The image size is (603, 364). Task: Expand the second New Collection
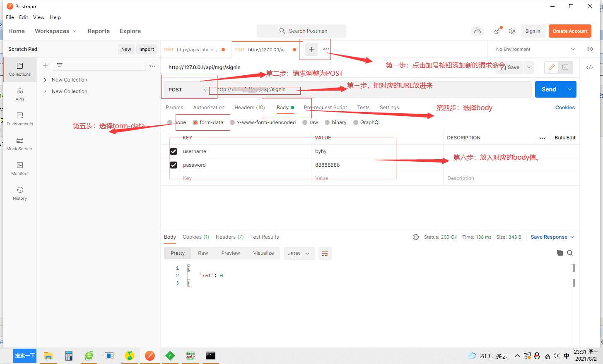45,91
